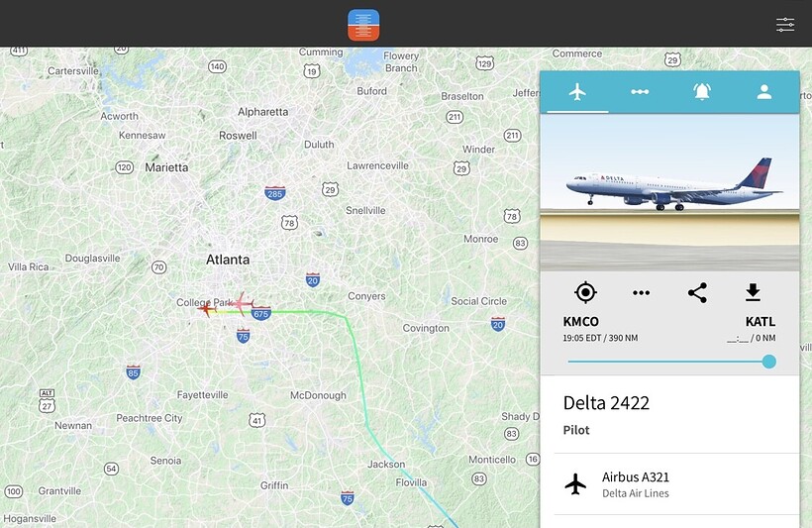
Task: Open the three-dot more options icon
Action: (x=641, y=293)
